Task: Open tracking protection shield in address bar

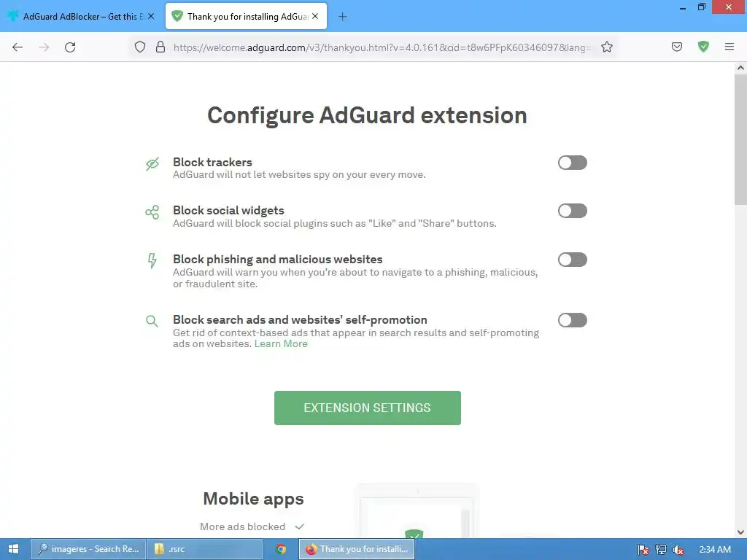Action: tap(139, 47)
